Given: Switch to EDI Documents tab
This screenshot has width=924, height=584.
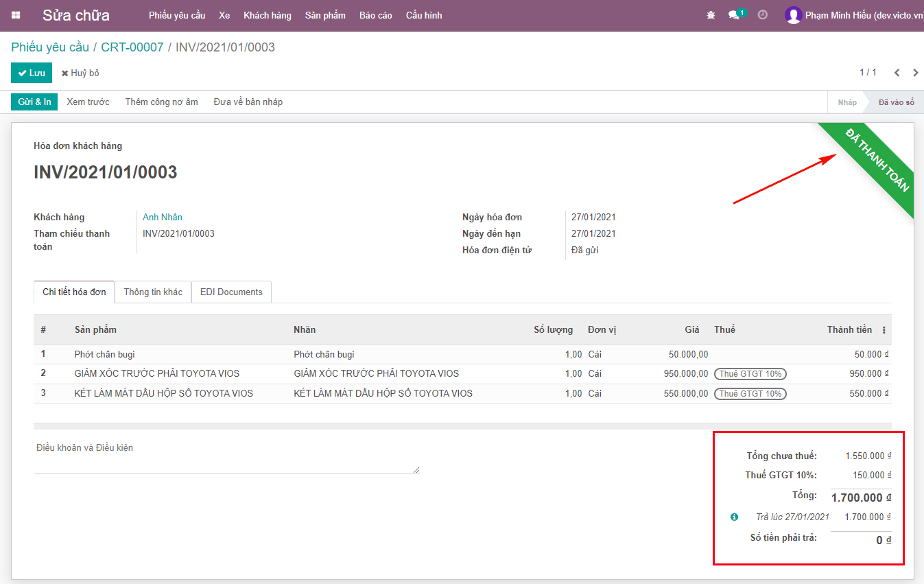Looking at the screenshot, I should [x=231, y=292].
